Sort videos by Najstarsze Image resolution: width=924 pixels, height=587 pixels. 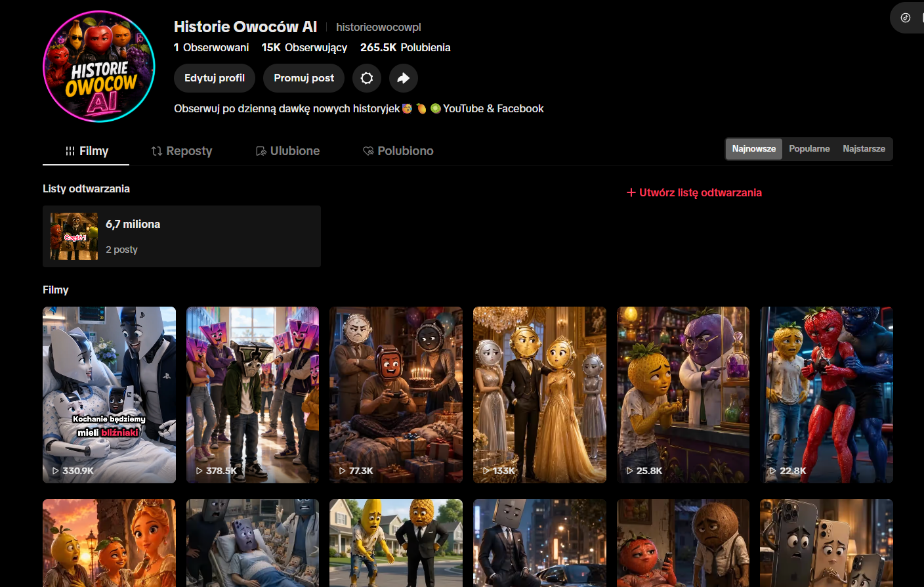[x=864, y=149]
